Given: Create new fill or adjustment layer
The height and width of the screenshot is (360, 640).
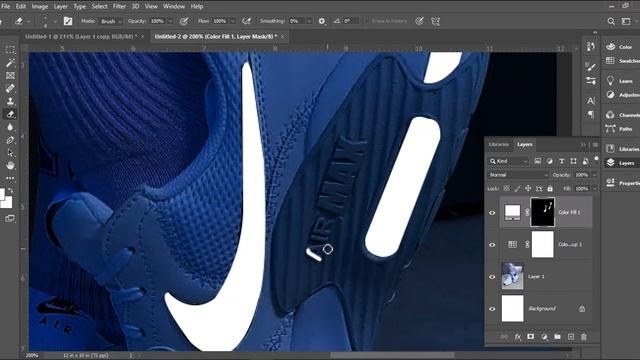Looking at the screenshot, I should point(544,337).
